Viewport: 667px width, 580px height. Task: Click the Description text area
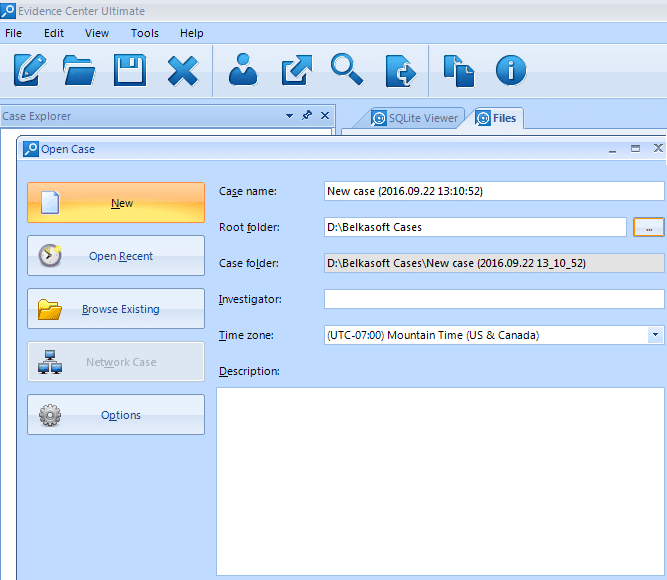pyautogui.click(x=440, y=481)
